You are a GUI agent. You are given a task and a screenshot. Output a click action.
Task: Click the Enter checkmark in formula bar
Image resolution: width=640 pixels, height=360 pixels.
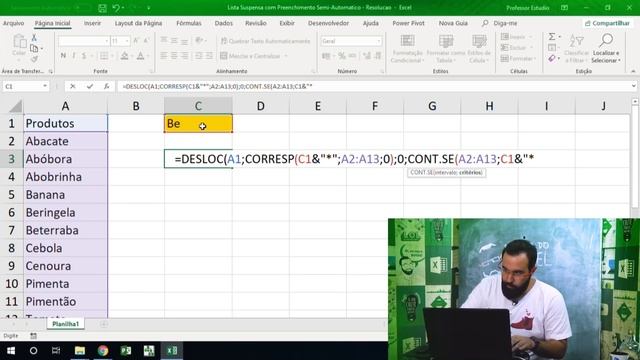click(x=89, y=86)
